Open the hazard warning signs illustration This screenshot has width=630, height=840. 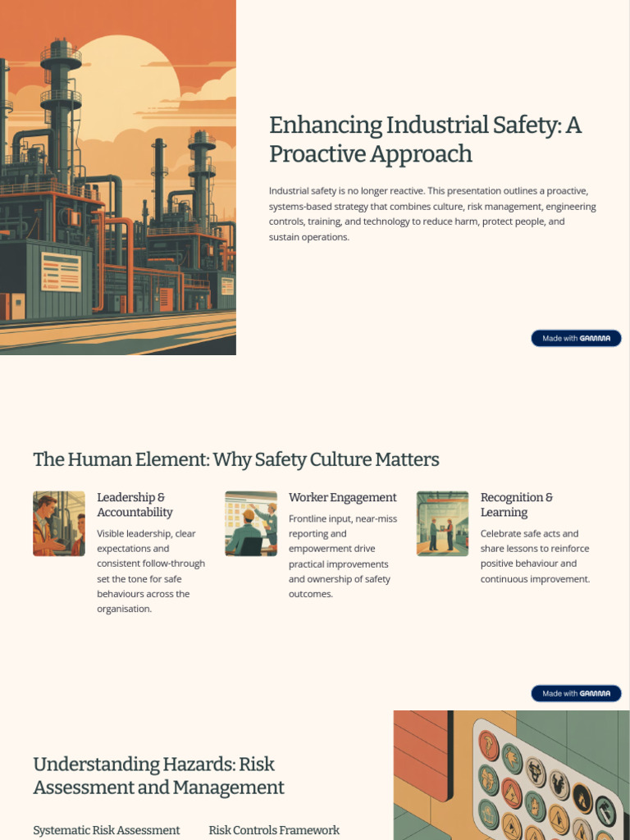tap(512, 775)
